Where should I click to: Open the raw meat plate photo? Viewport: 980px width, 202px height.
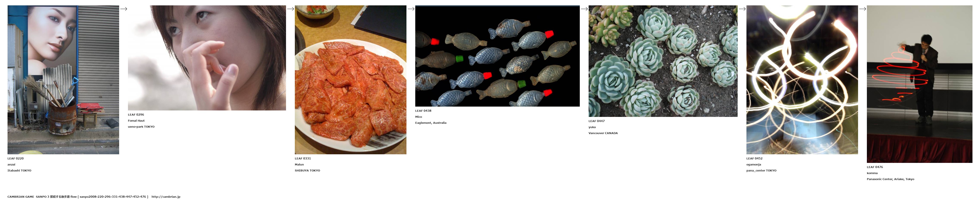click(x=350, y=80)
